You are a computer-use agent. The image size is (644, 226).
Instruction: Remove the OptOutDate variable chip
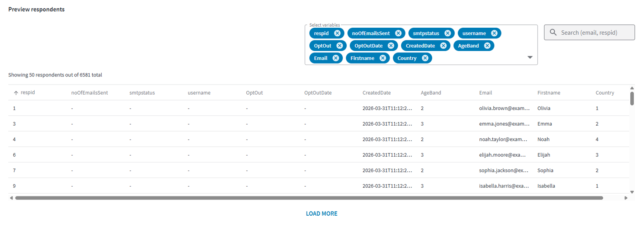pyautogui.click(x=391, y=46)
